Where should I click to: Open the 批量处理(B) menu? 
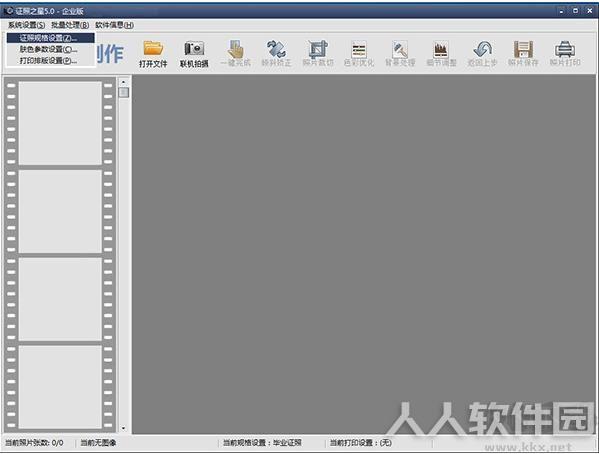(70, 25)
